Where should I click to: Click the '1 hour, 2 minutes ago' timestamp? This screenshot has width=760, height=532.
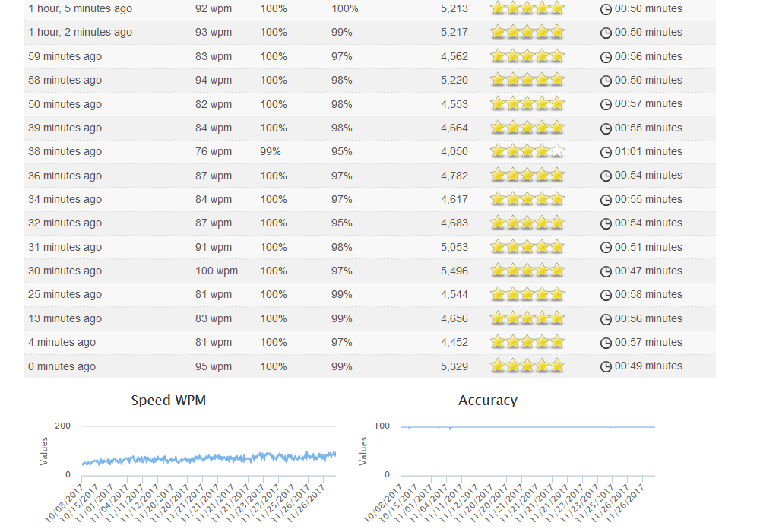click(x=80, y=33)
